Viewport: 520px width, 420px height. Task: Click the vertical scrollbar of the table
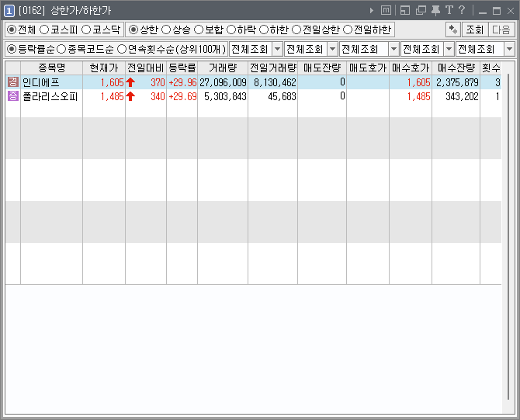click(x=508, y=238)
